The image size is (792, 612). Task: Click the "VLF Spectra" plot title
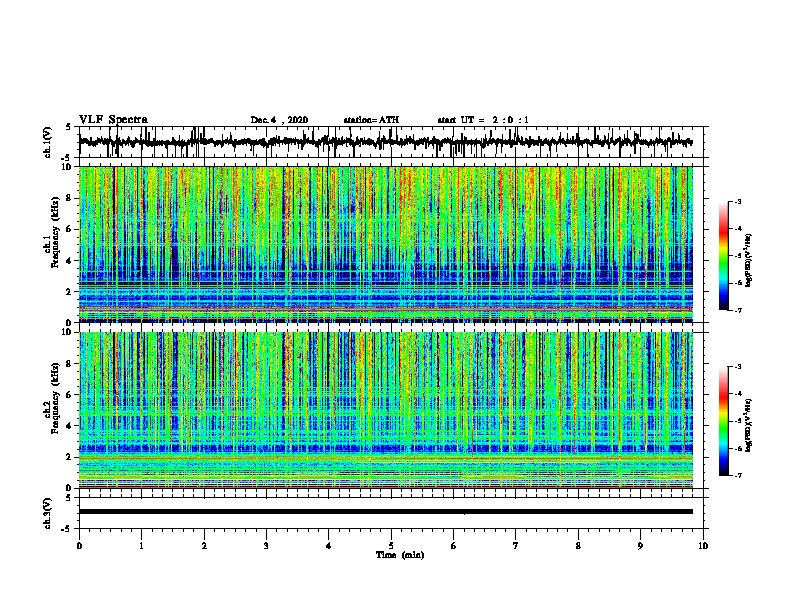coord(113,120)
